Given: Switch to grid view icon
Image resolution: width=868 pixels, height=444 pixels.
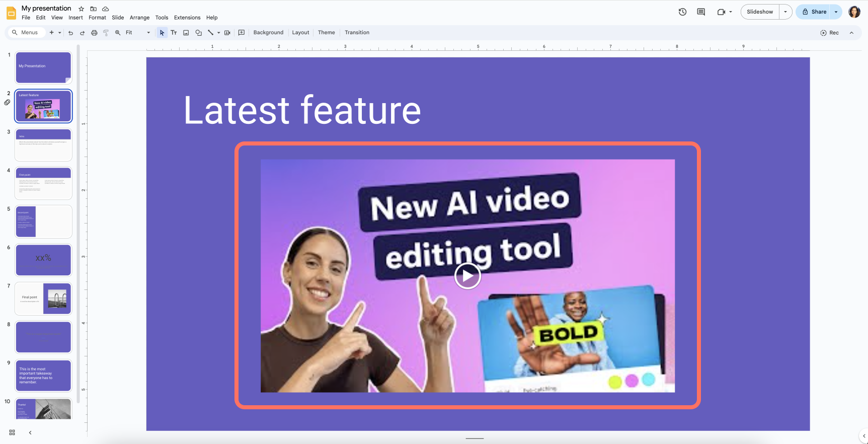Looking at the screenshot, I should pos(12,432).
